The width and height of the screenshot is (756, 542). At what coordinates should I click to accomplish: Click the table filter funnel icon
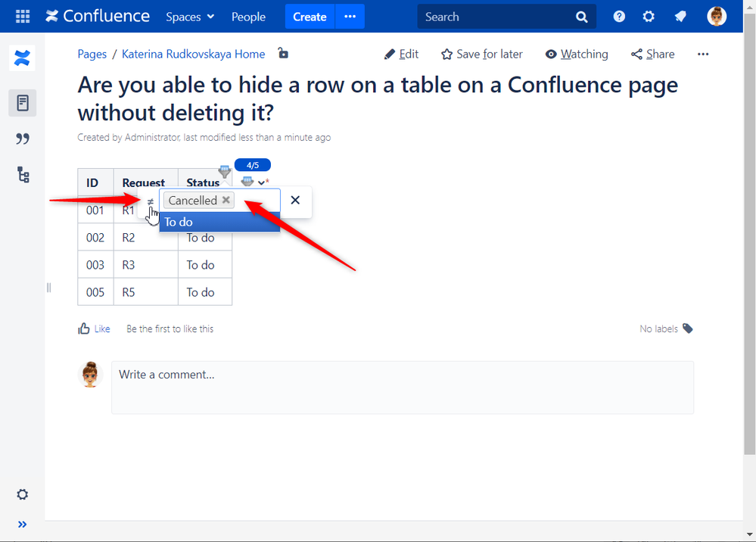click(x=247, y=182)
